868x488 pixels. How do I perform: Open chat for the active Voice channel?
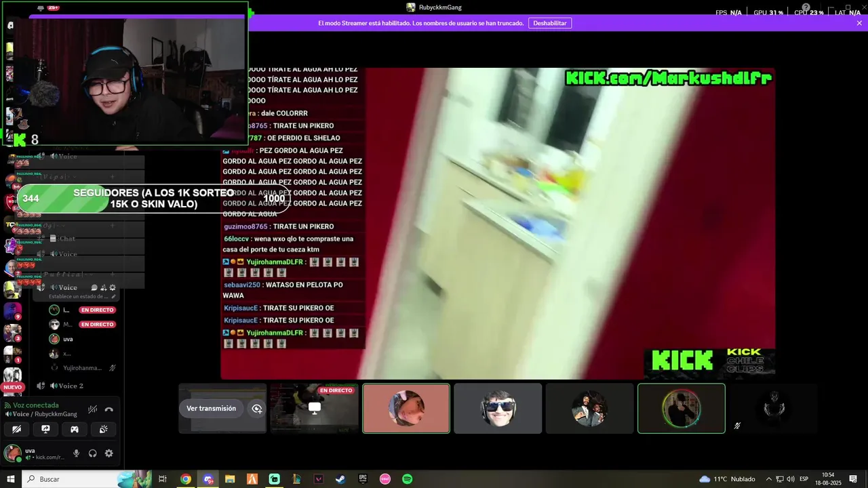94,287
